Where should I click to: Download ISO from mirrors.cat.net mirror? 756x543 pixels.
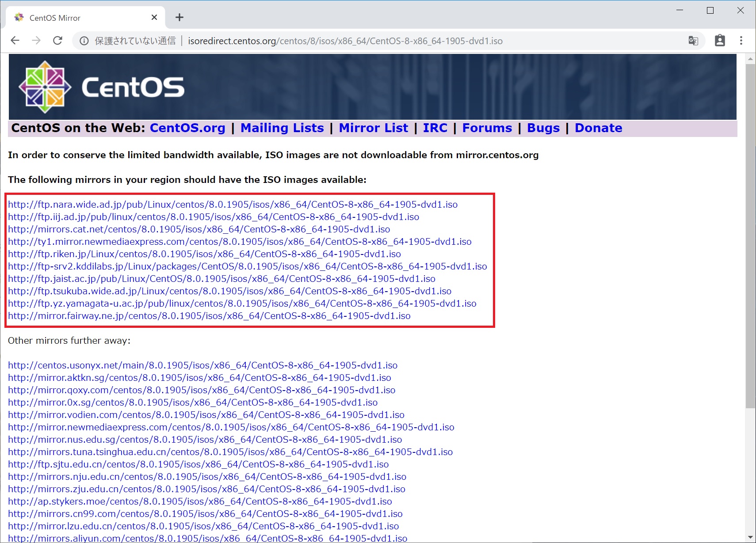199,229
